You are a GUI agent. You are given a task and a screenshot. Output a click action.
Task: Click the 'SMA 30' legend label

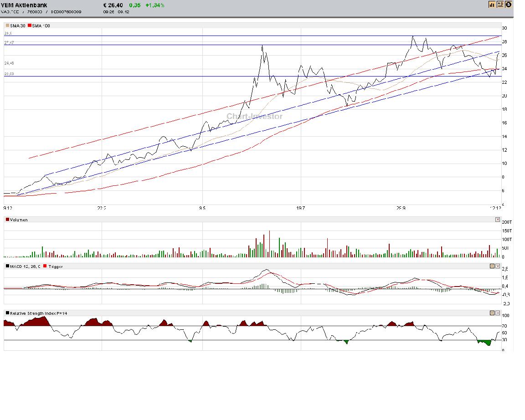point(18,26)
